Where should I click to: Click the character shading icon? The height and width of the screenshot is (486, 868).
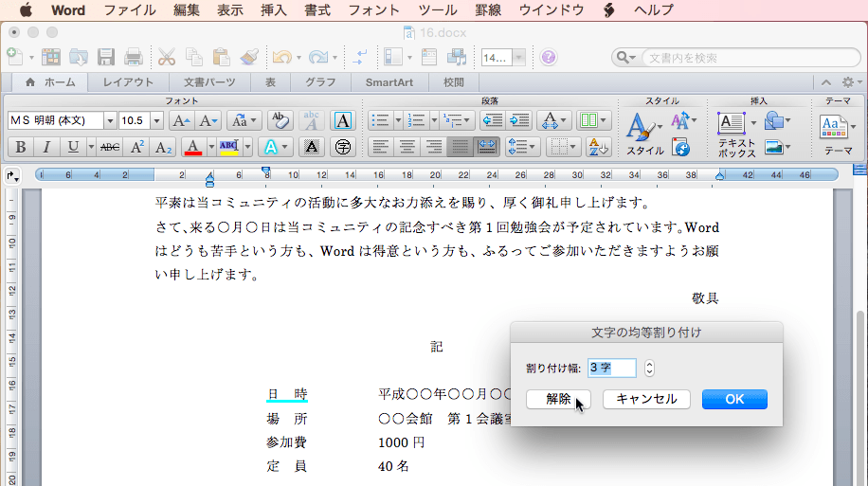(311, 147)
